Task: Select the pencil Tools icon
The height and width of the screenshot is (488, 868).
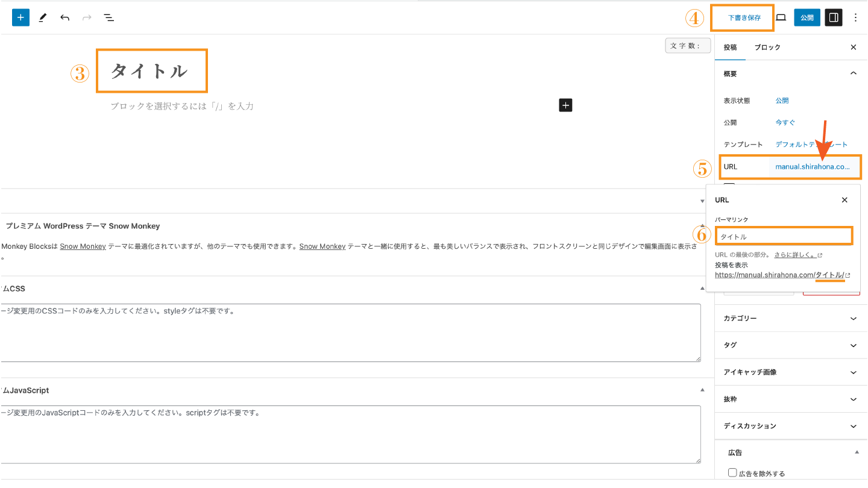Action: (43, 17)
